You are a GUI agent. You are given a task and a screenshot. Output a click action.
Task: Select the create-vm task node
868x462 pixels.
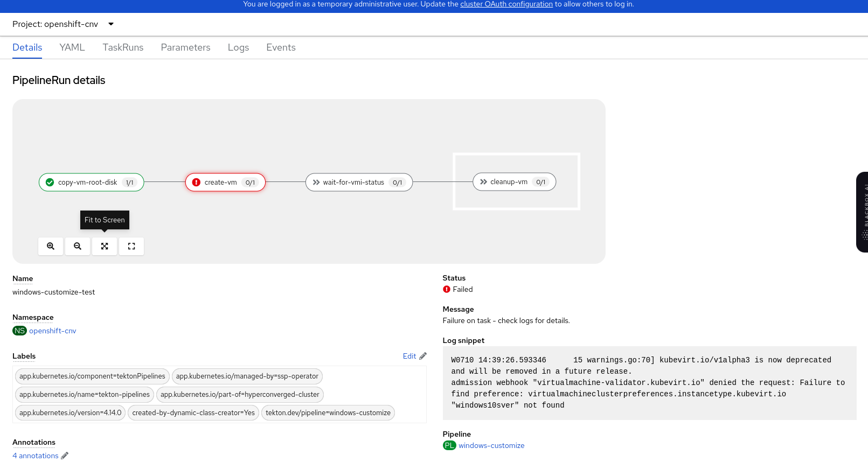pos(225,183)
